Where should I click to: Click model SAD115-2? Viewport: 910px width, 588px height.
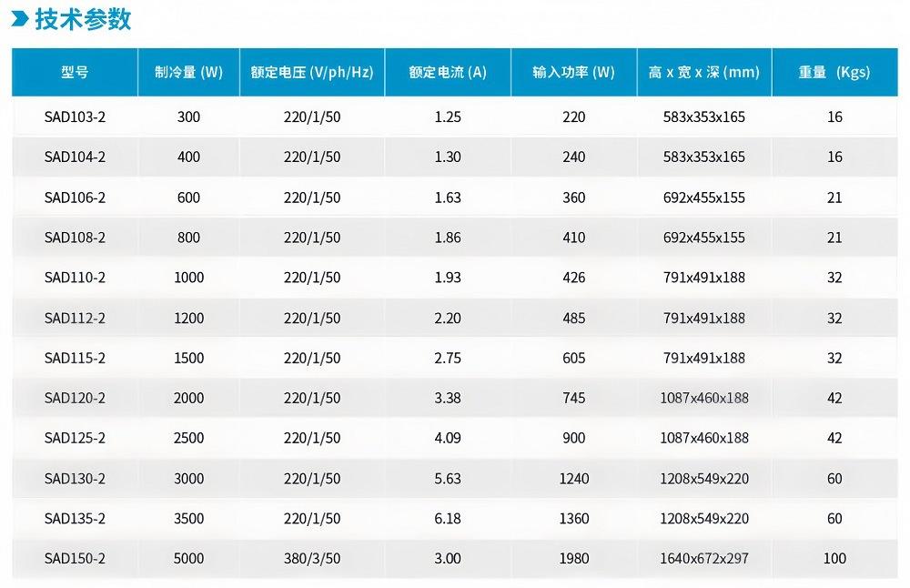[75, 358]
